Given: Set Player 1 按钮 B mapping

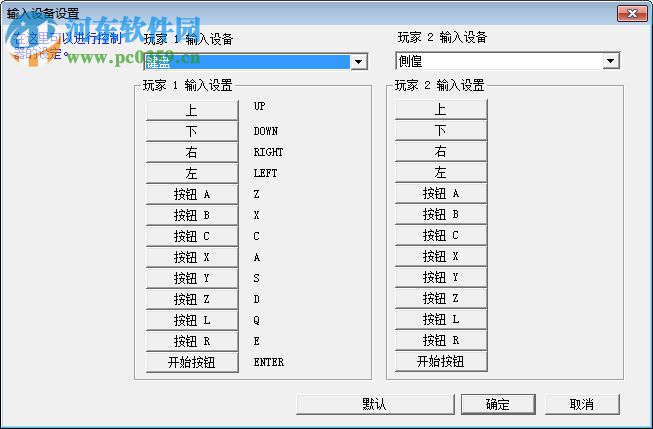Looking at the screenshot, I should tap(192, 215).
